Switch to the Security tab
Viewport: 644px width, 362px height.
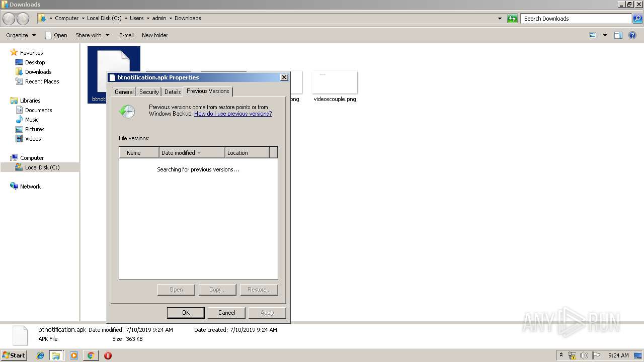149,92
